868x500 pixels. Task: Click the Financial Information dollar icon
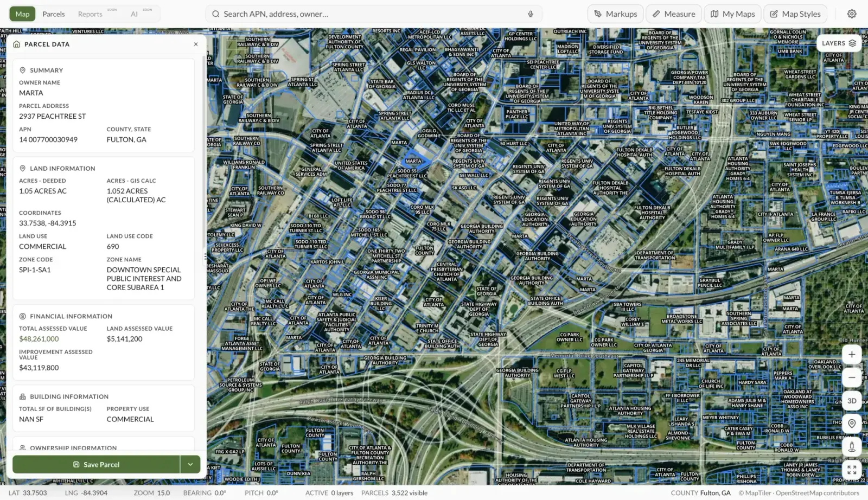coord(23,316)
